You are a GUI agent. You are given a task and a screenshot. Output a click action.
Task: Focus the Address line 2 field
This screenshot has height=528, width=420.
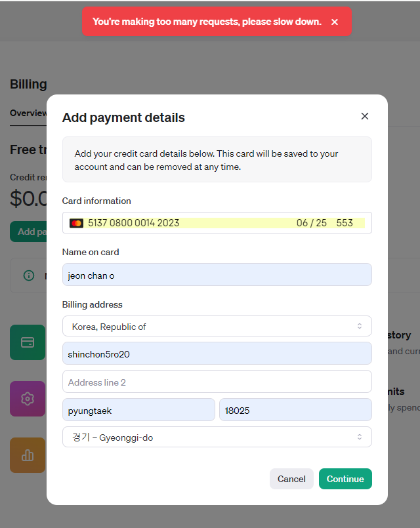tap(217, 382)
